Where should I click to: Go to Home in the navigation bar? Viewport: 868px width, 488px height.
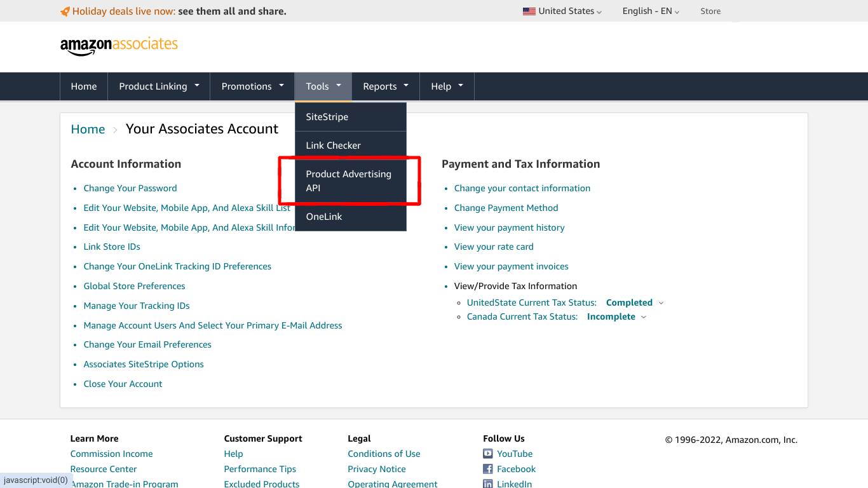tap(83, 86)
